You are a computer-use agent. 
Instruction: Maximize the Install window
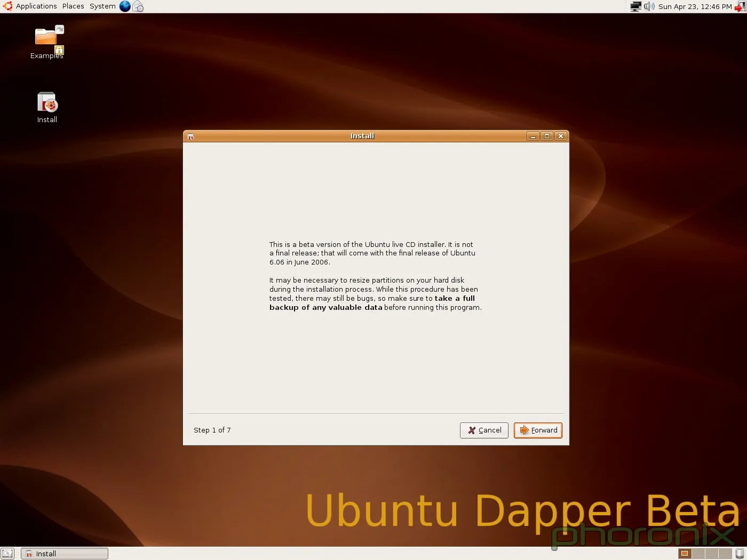coord(546,137)
